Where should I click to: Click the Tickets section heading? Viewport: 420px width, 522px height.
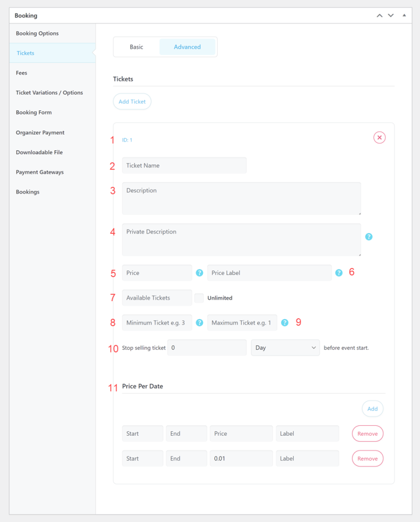click(123, 79)
